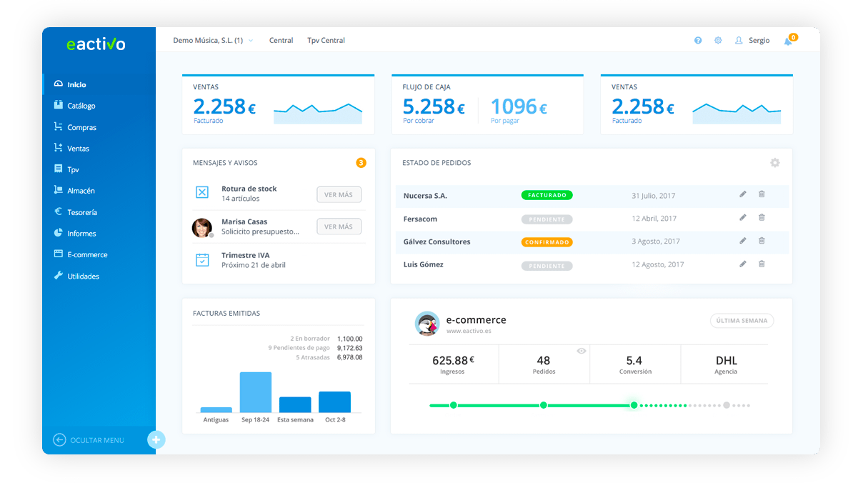This screenshot has width=868, height=493.
Task: Edit the Nucersa S.A. order
Action: pos(743,194)
